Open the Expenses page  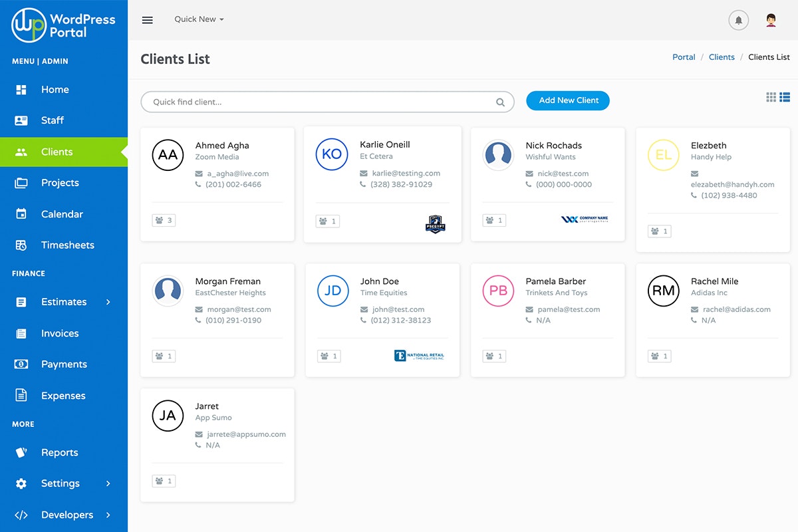coord(64,396)
